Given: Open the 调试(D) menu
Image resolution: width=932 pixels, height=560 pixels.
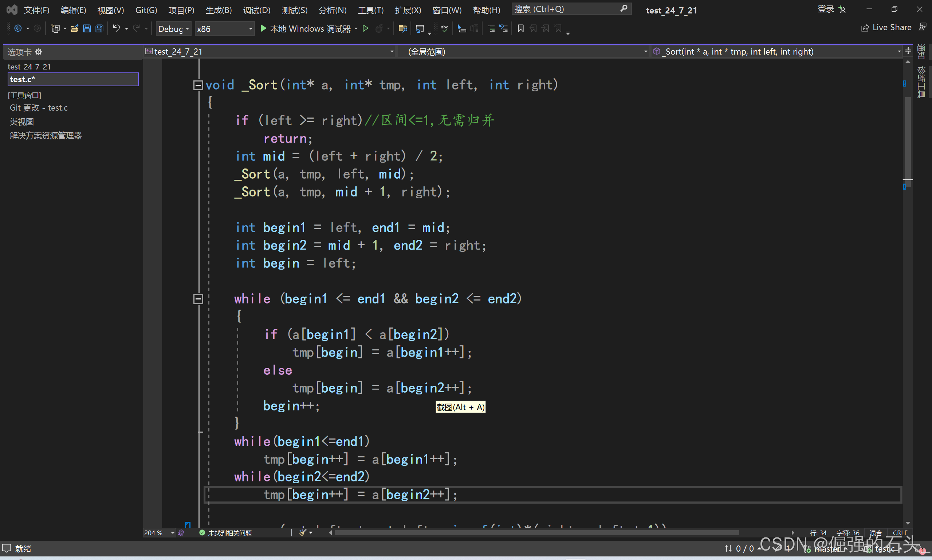Looking at the screenshot, I should [256, 10].
